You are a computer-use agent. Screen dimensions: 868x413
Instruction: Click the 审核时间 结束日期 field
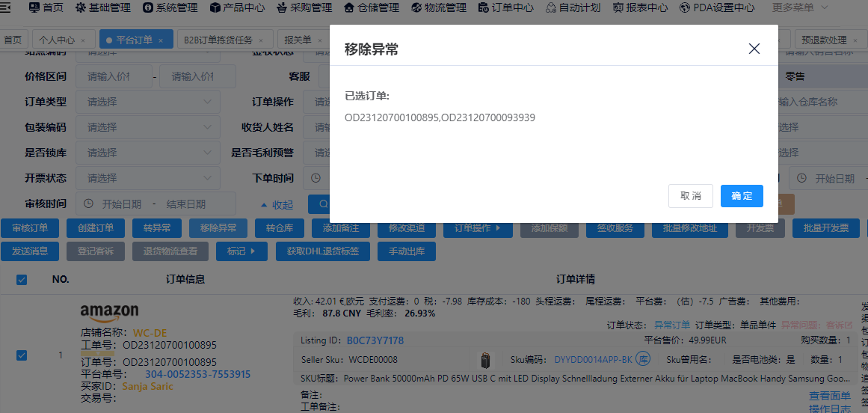[186, 204]
